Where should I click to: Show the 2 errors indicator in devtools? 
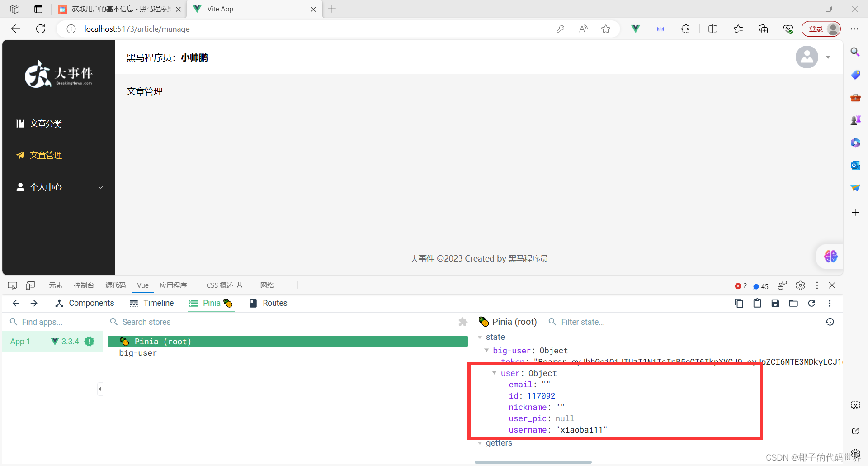pos(741,286)
